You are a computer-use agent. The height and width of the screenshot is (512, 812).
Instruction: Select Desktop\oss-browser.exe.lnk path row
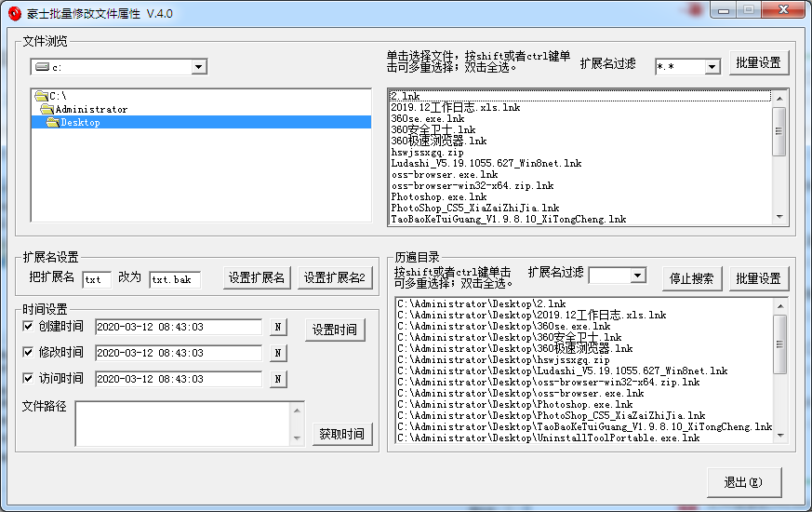pyautogui.click(x=585, y=394)
